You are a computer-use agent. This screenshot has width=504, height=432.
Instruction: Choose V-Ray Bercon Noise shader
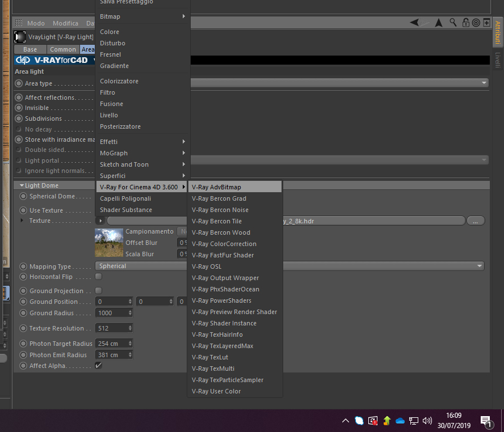point(234,210)
